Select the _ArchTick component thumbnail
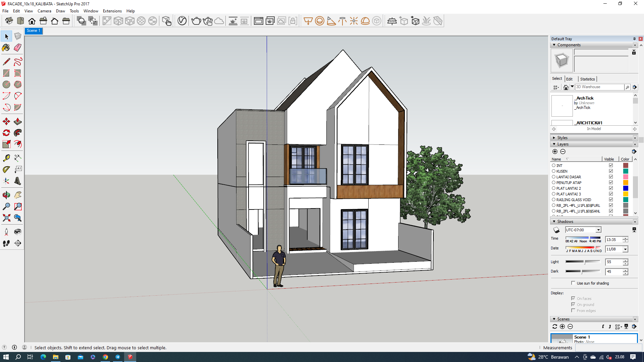Image resolution: width=644 pixels, height=362 pixels. [562, 106]
